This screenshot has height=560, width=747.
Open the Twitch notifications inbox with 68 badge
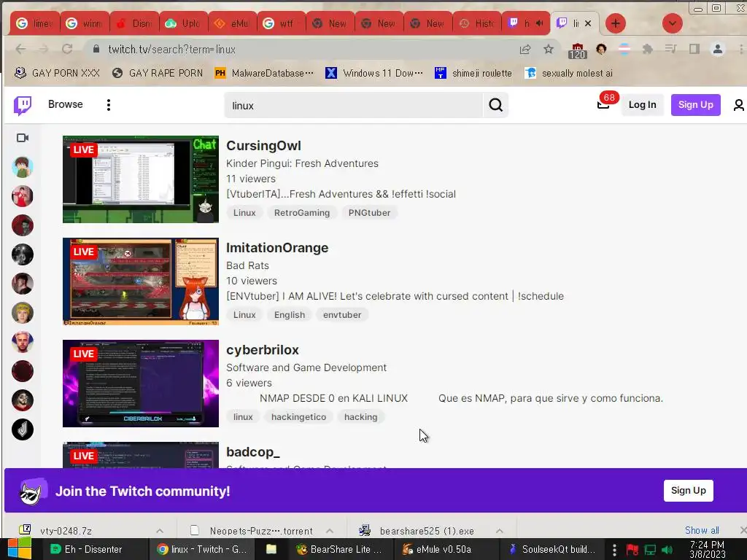604,104
